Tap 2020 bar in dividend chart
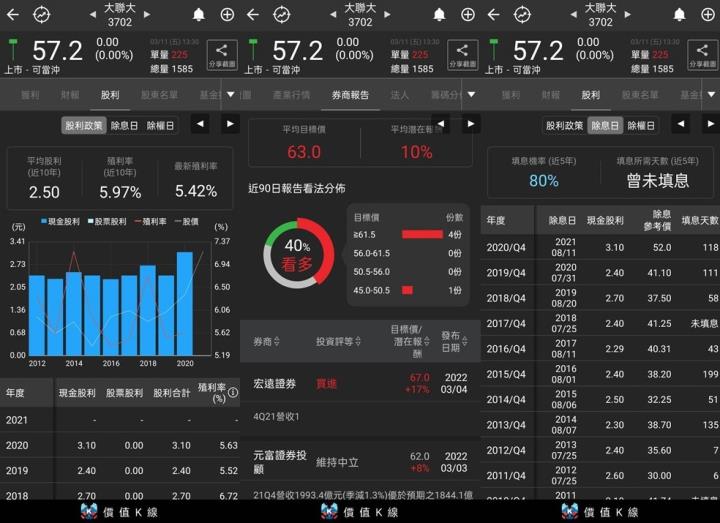 [185, 304]
